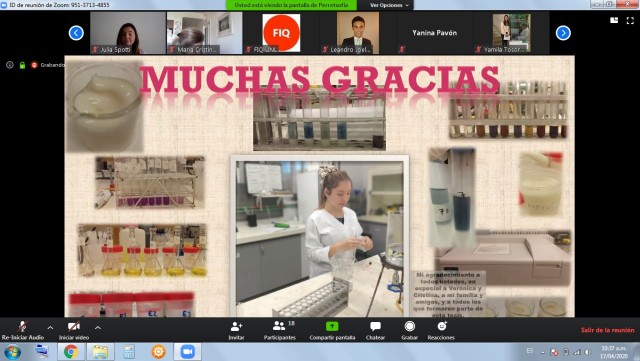Start recording with Grabar icon
Viewport: 640px width, 361px height.
pyautogui.click(x=409, y=326)
